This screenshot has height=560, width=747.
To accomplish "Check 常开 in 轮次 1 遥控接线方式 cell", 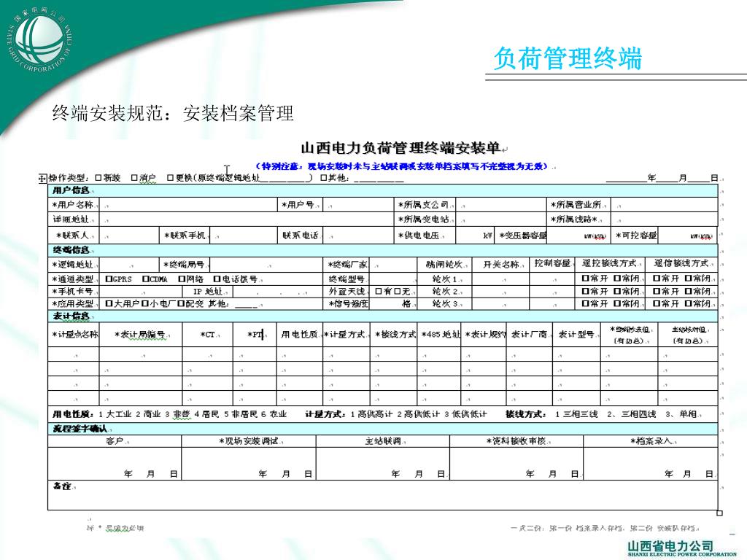I will click(x=585, y=278).
